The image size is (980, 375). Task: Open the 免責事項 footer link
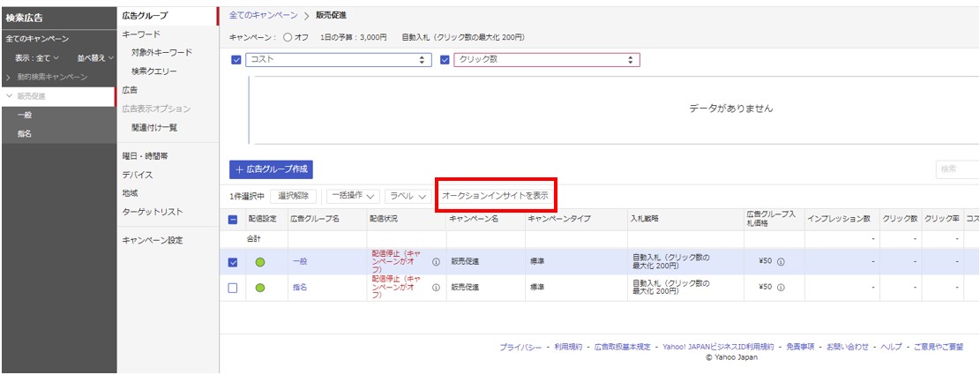click(800, 347)
